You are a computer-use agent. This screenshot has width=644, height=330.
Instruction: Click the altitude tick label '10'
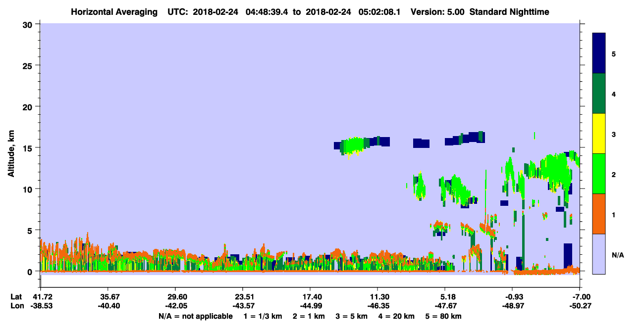point(29,189)
